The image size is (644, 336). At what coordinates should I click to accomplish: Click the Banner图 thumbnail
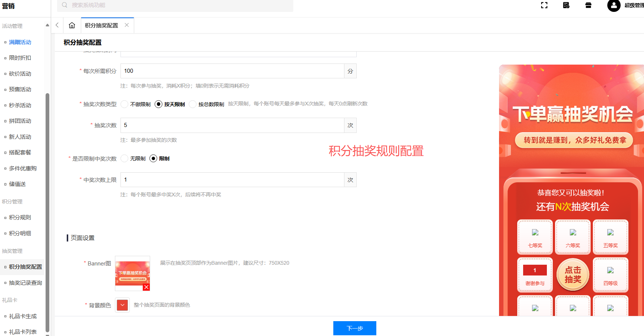click(132, 273)
